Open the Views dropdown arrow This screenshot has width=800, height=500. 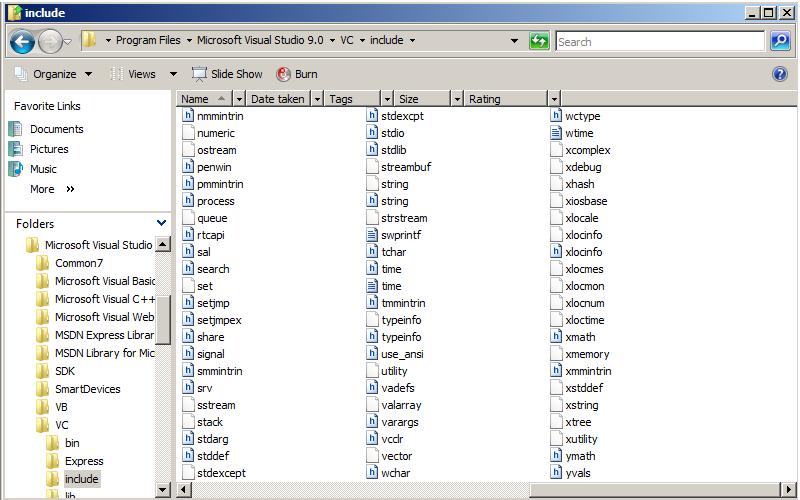(x=173, y=74)
